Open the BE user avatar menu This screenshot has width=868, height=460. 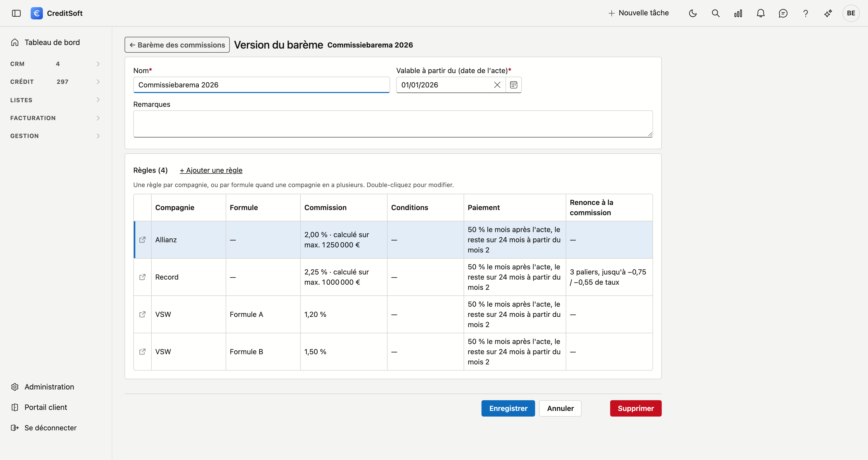851,13
